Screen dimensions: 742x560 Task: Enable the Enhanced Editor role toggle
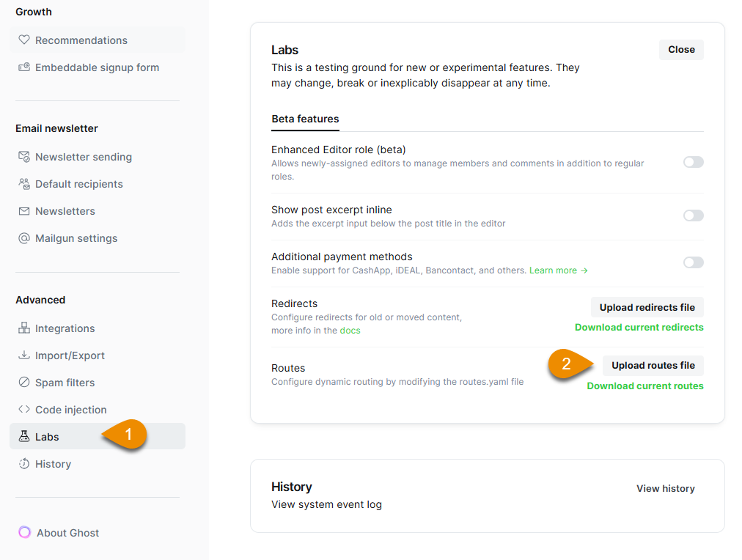click(x=694, y=162)
